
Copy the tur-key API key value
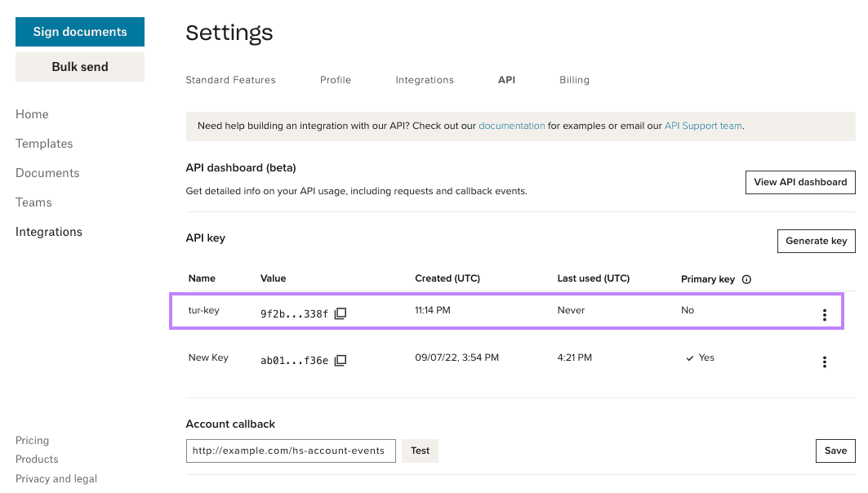(340, 313)
